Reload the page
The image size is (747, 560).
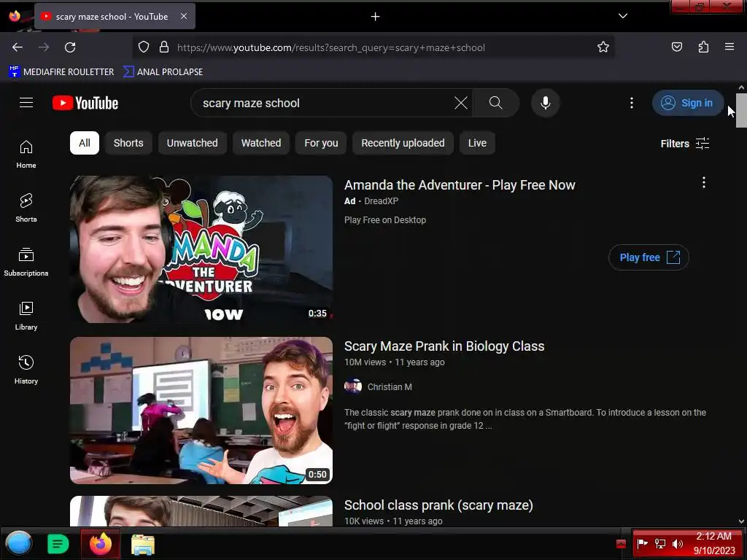coord(70,47)
